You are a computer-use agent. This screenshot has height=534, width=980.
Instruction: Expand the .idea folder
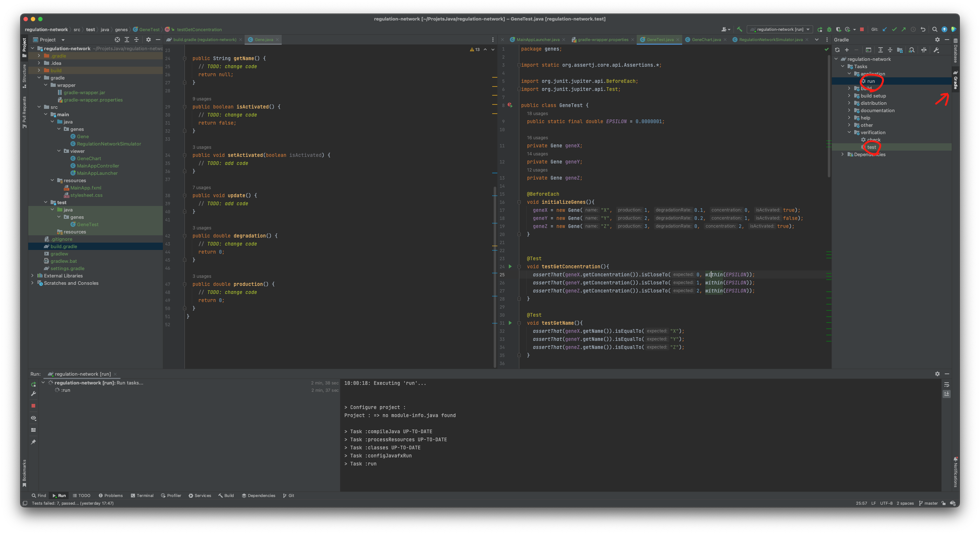tap(39, 63)
